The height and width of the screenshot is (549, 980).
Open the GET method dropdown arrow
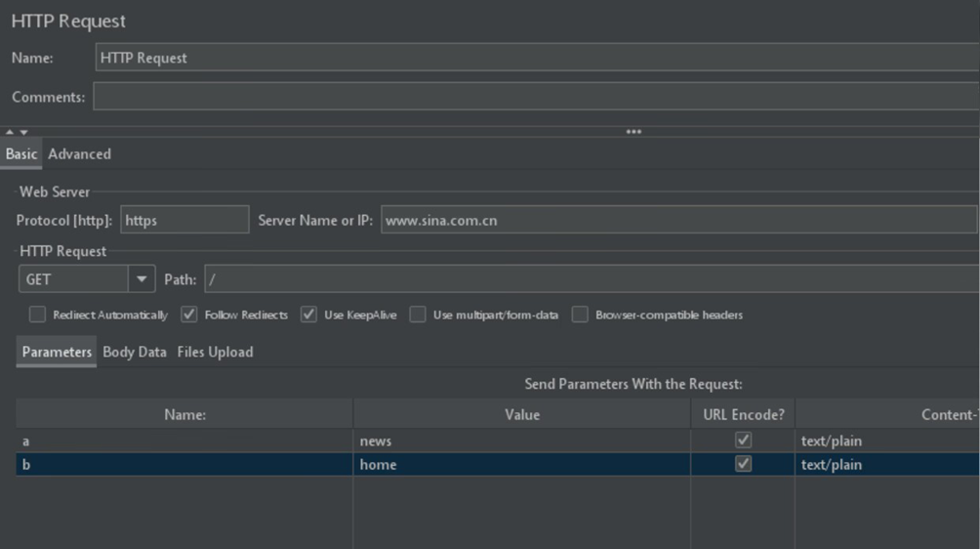click(x=143, y=279)
